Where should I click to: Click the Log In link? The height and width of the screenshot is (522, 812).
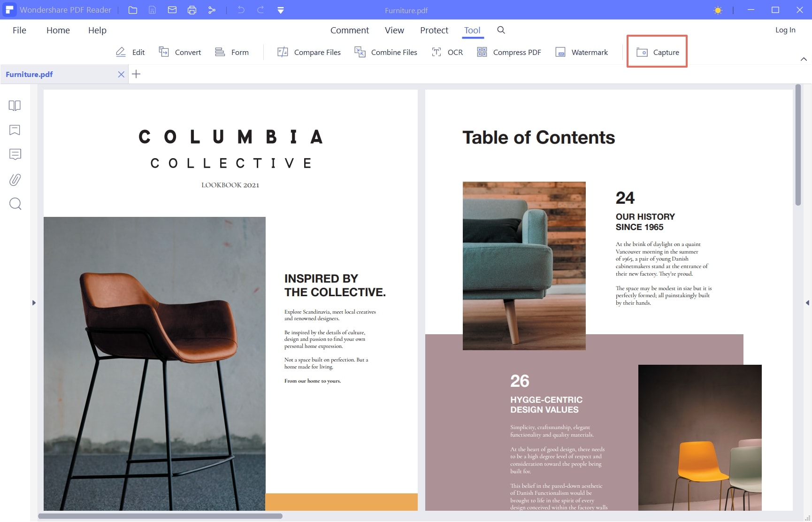click(785, 30)
